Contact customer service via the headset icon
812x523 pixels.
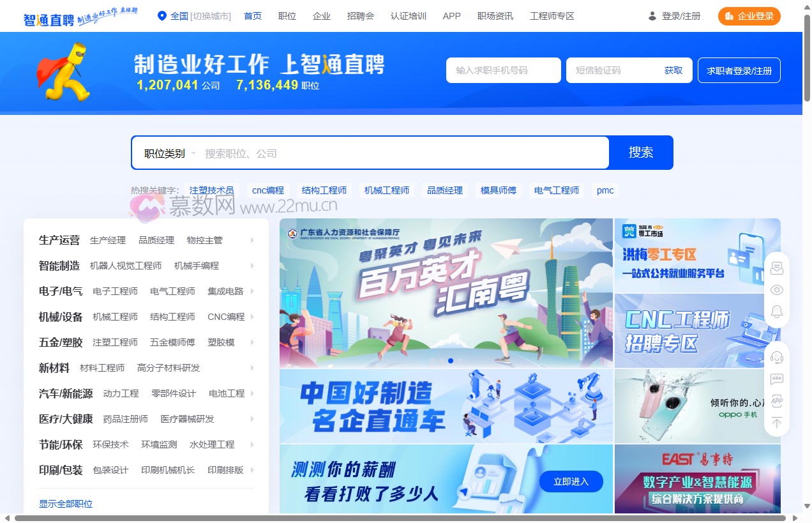777,356
